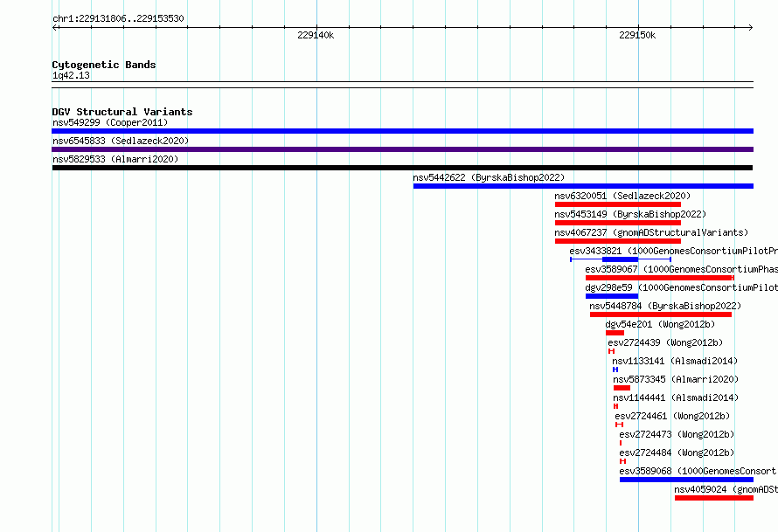778x532 pixels.
Task: Open the nsv4059024 gnomAD variant label
Action: pyautogui.click(x=726, y=489)
